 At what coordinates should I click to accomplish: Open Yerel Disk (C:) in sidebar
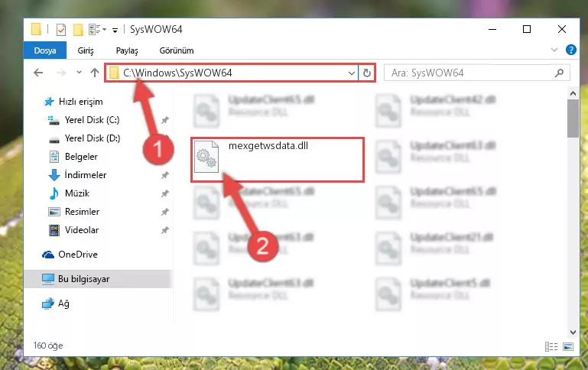(x=92, y=120)
